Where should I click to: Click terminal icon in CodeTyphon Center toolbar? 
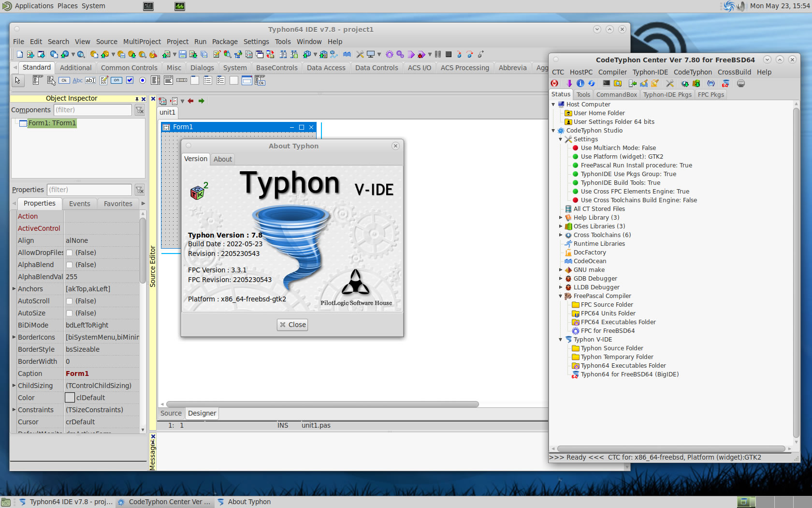(x=607, y=83)
